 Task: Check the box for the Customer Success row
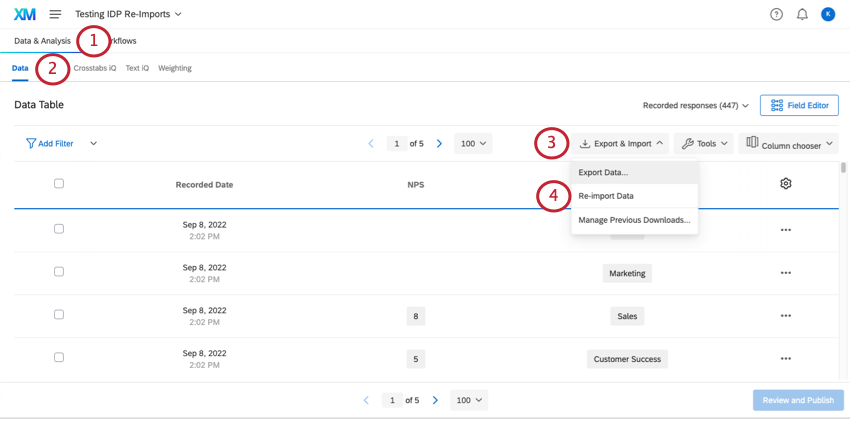pyautogui.click(x=59, y=357)
